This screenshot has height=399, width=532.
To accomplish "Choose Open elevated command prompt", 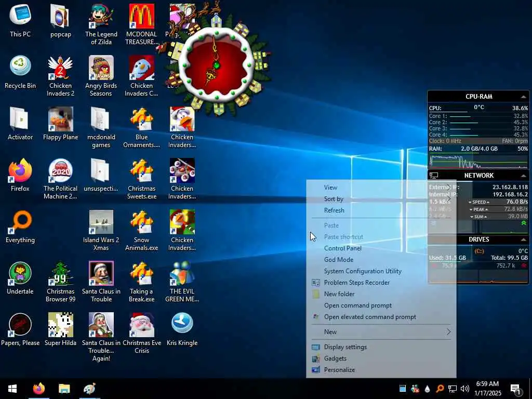I will coord(381,317).
